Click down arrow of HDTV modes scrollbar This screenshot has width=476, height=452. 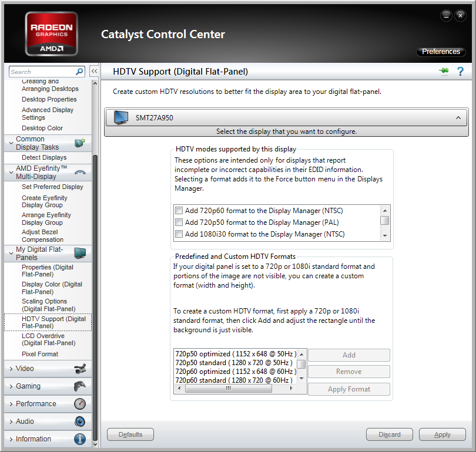[385, 235]
